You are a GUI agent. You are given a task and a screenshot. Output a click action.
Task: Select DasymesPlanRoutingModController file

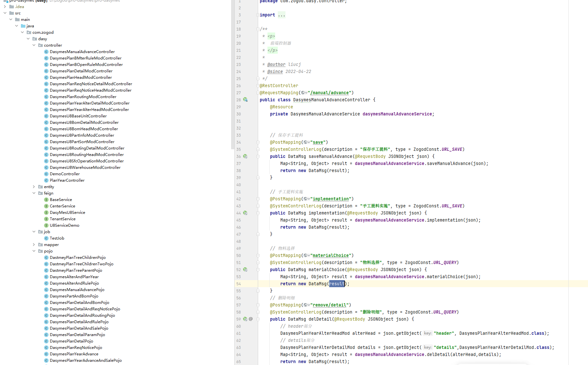pyautogui.click(x=83, y=97)
